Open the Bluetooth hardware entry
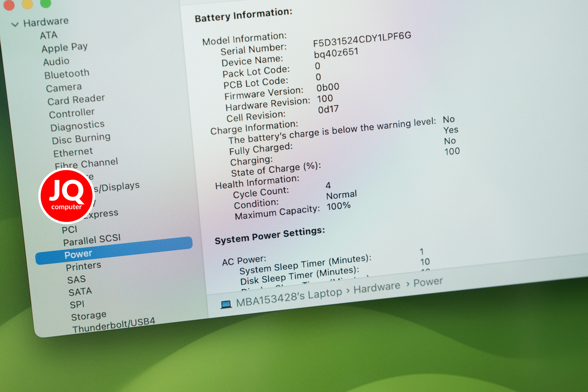Viewport: 588px width, 392px height. tap(67, 74)
